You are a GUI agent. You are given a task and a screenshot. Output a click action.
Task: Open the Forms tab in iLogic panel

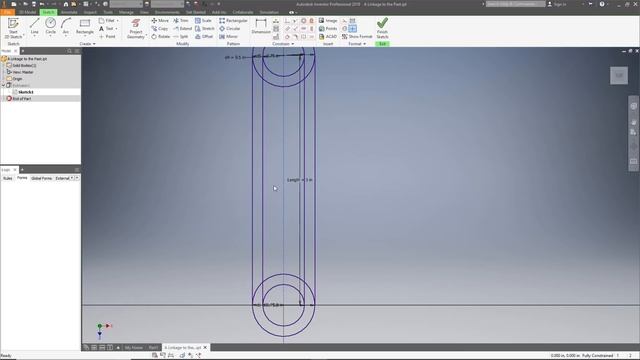22,178
